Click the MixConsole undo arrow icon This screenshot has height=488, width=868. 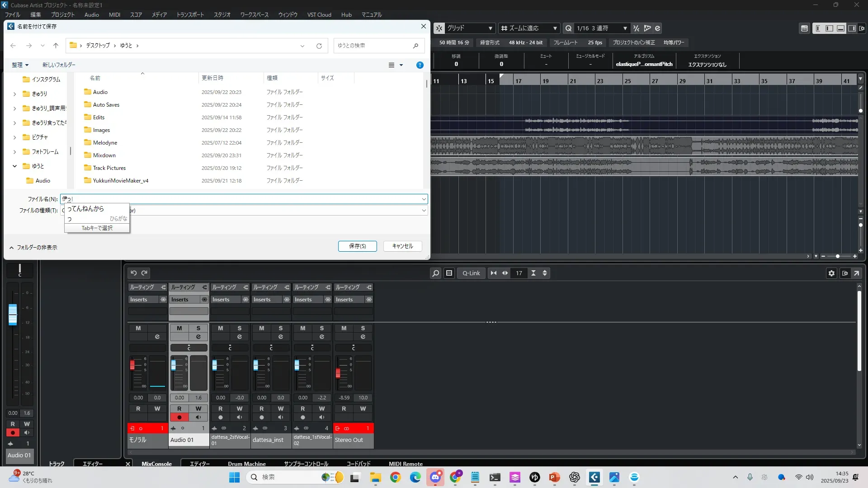point(133,273)
